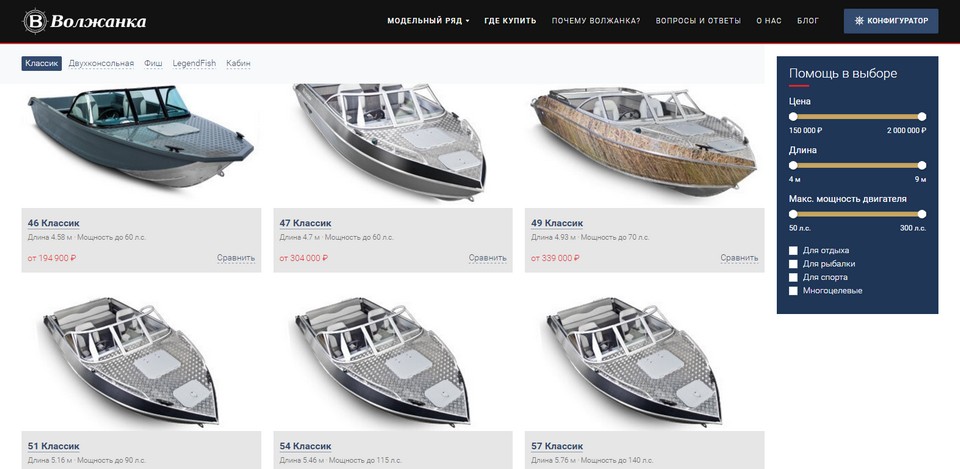Open the 46 Классик boat image
The image size is (960, 469).
(141, 137)
